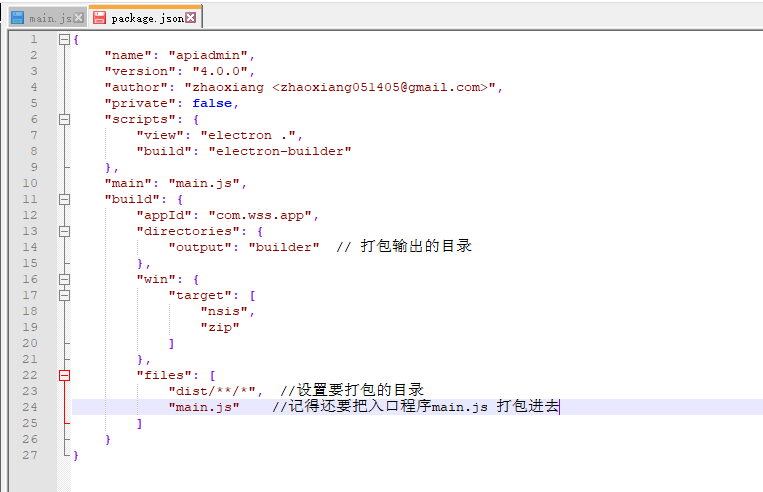
Task: Click the "appId" key on line 12
Action: coord(164,215)
